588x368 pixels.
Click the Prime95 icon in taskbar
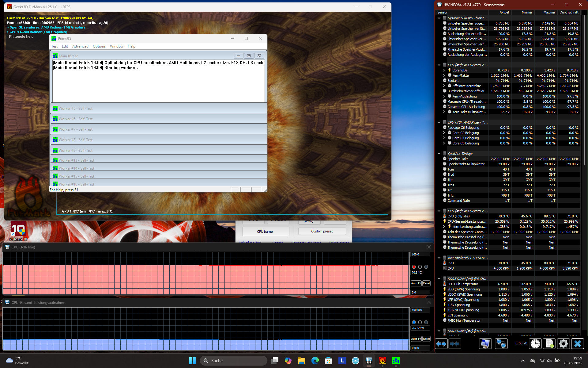(x=396, y=361)
